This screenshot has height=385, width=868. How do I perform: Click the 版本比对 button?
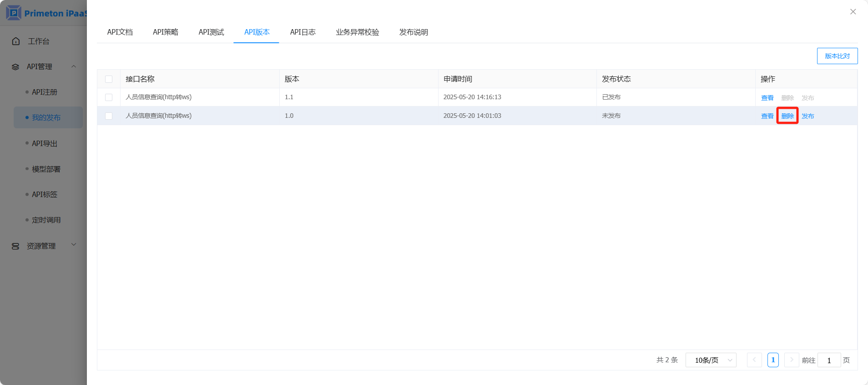[837, 56]
